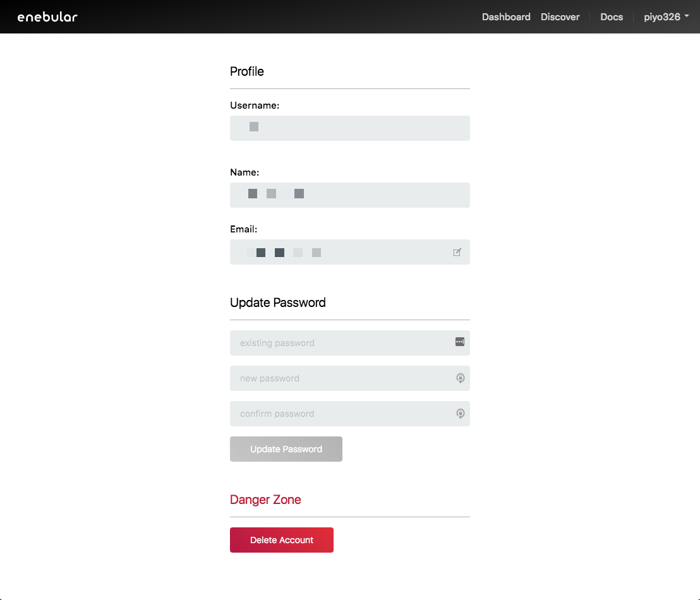Open the Discover page
The height and width of the screenshot is (600, 700).
coord(560,17)
